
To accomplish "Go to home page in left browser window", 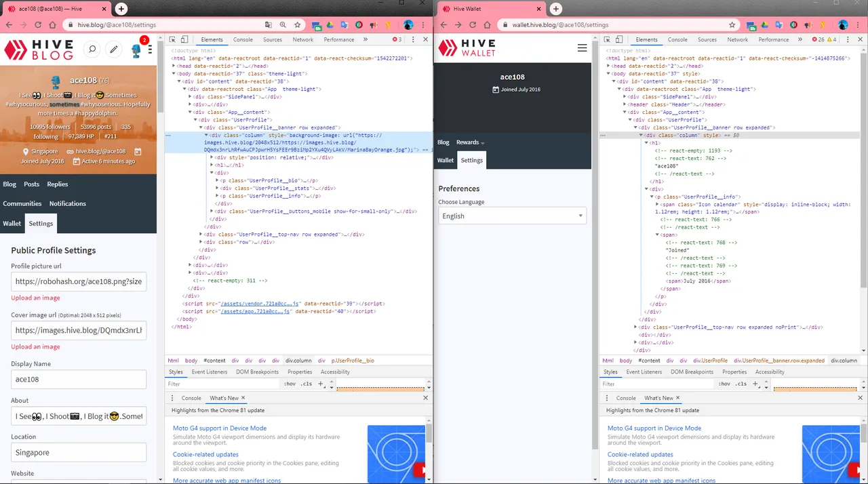I will click(x=52, y=24).
